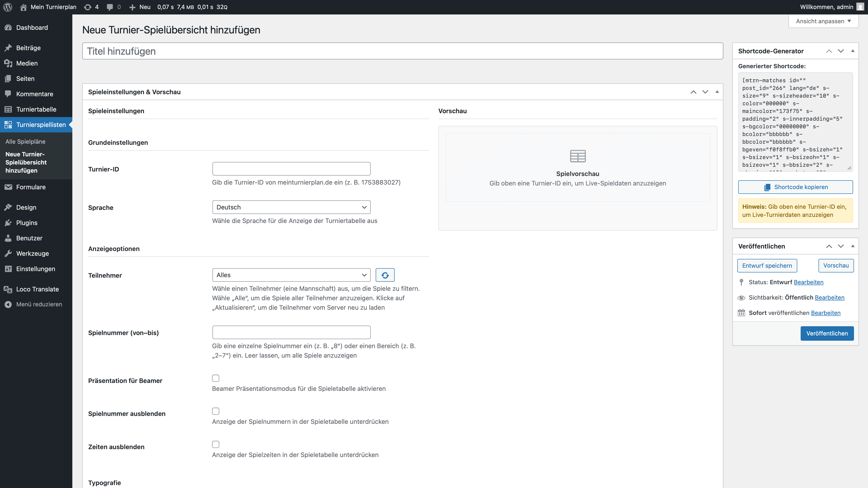Open Loco Translate in sidebar
The height and width of the screenshot is (488, 868).
pos(37,289)
